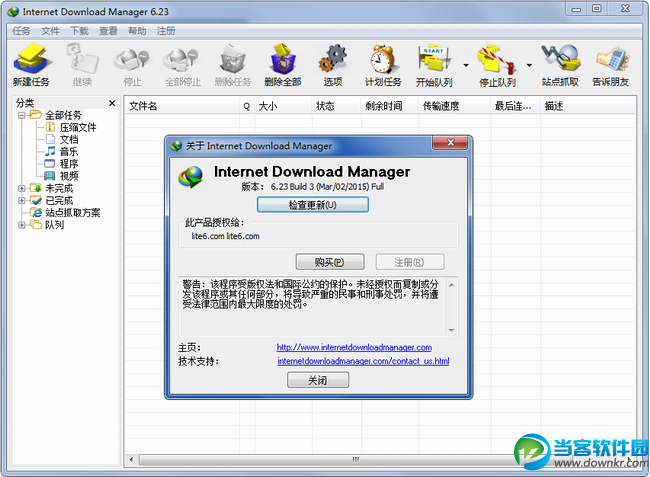Image resolution: width=650 pixels, height=477 pixels.
Task: Collapse the 全部任务 tree node
Action: tap(22, 115)
